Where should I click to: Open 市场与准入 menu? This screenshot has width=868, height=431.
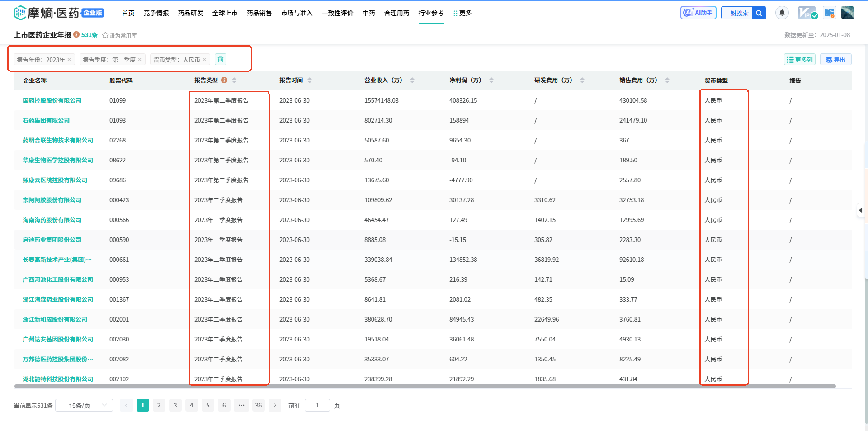pos(297,13)
